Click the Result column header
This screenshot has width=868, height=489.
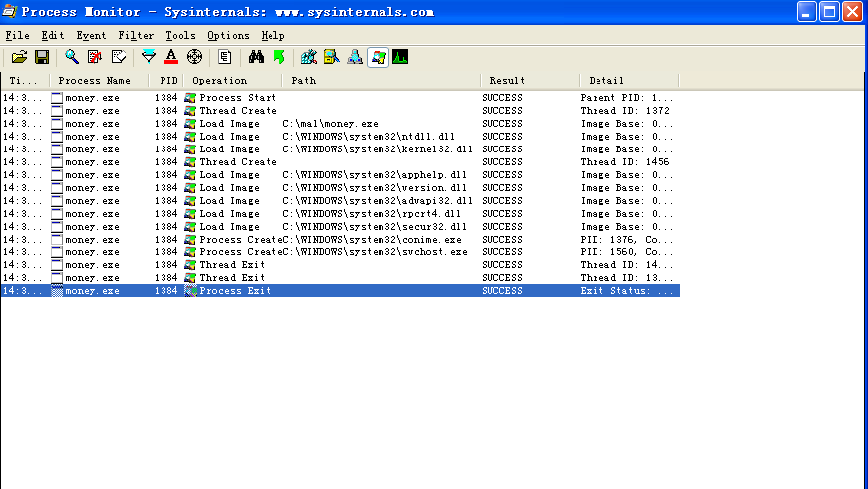tap(530, 81)
